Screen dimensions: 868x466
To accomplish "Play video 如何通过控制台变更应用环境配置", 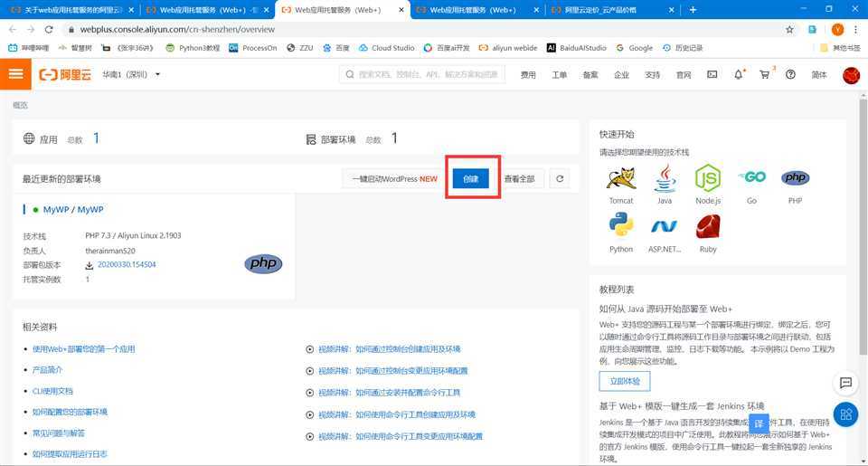I will click(x=393, y=371).
